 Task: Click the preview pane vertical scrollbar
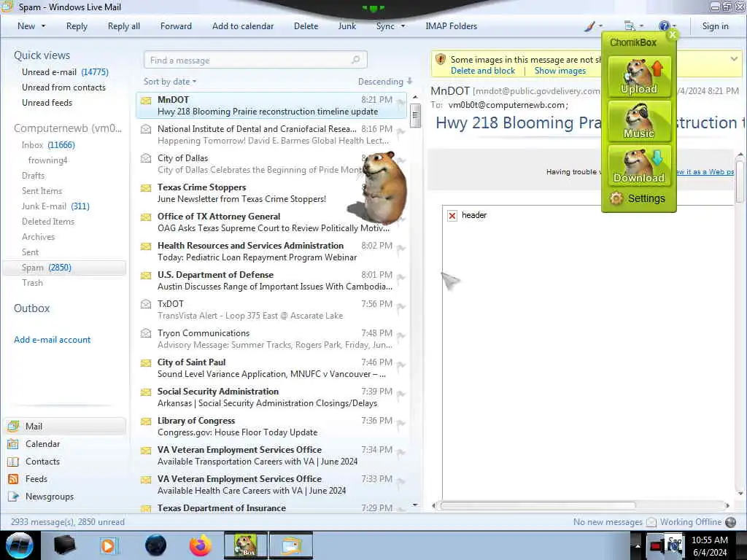point(740,180)
